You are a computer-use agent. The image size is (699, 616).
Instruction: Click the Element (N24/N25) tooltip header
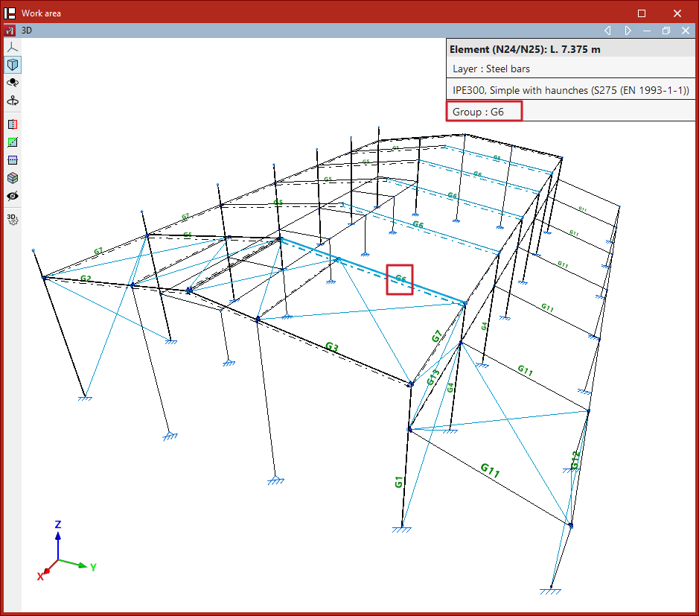(571, 49)
